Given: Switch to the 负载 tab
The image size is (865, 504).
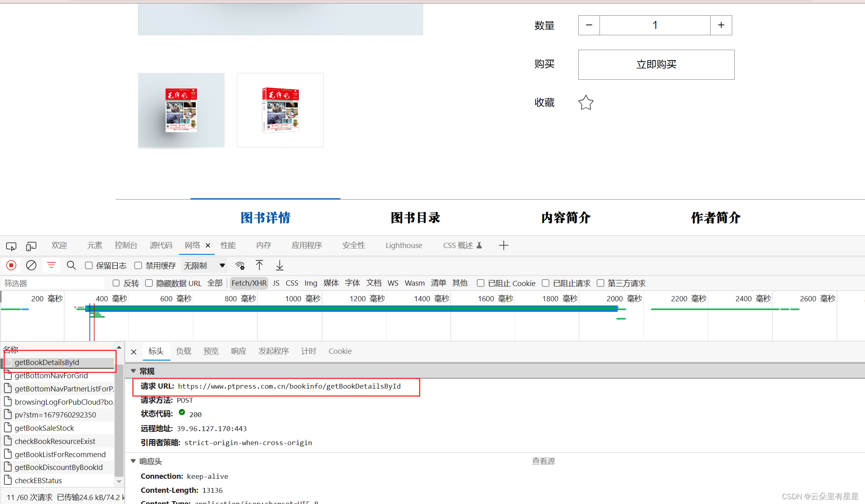Looking at the screenshot, I should tap(184, 351).
